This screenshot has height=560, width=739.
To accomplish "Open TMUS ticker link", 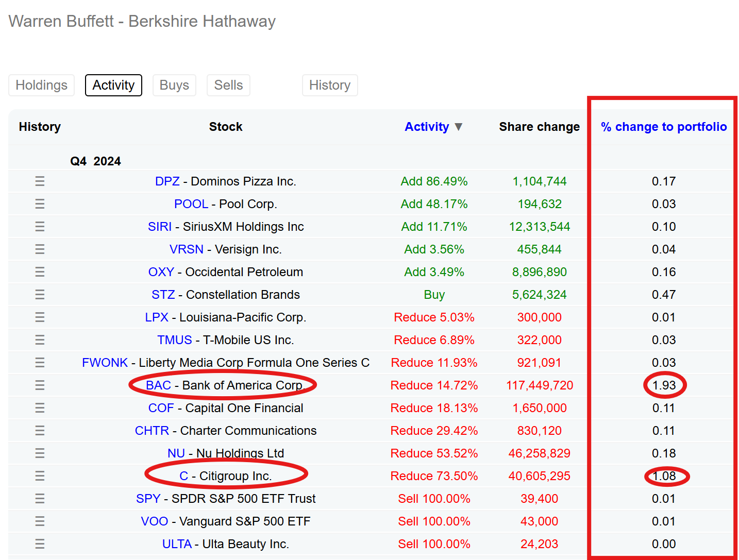I will click(175, 340).
